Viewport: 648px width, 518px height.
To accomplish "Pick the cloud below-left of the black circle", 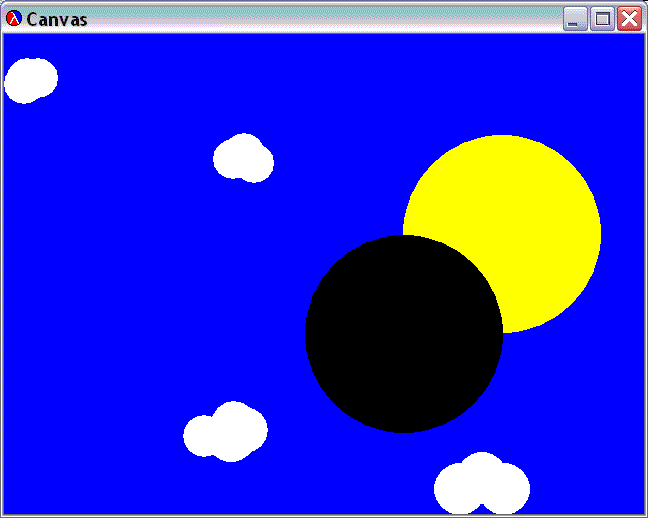I will (x=226, y=432).
